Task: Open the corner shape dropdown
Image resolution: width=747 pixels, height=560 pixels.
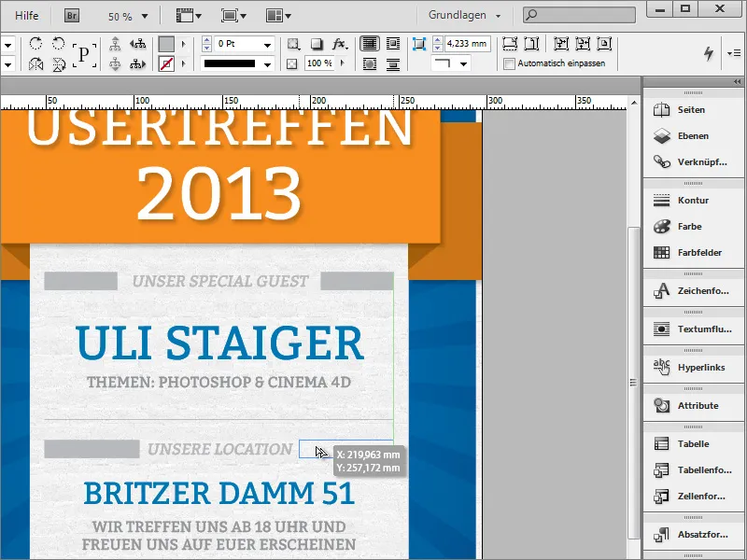Action: (x=463, y=63)
